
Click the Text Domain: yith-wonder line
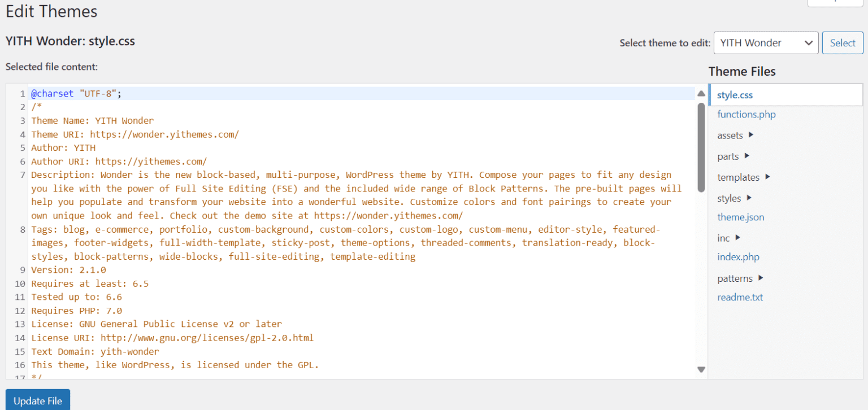tap(95, 351)
